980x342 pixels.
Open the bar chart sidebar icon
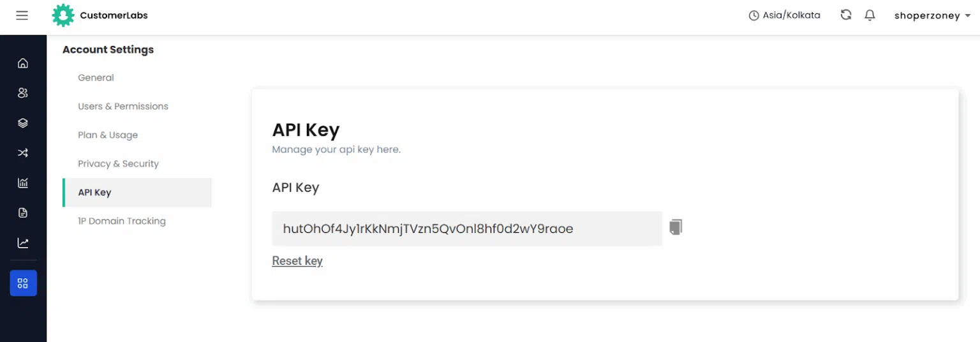(23, 183)
